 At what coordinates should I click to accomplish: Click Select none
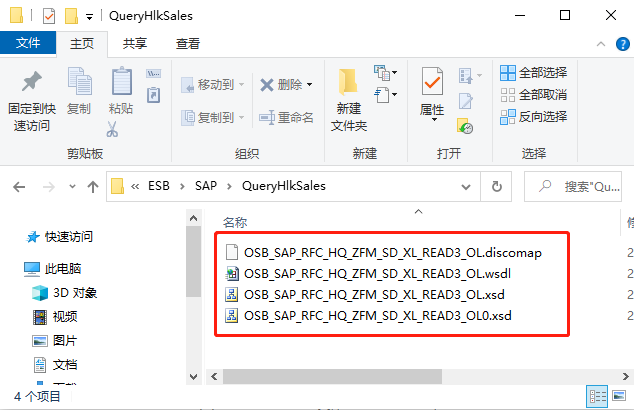pos(534,95)
